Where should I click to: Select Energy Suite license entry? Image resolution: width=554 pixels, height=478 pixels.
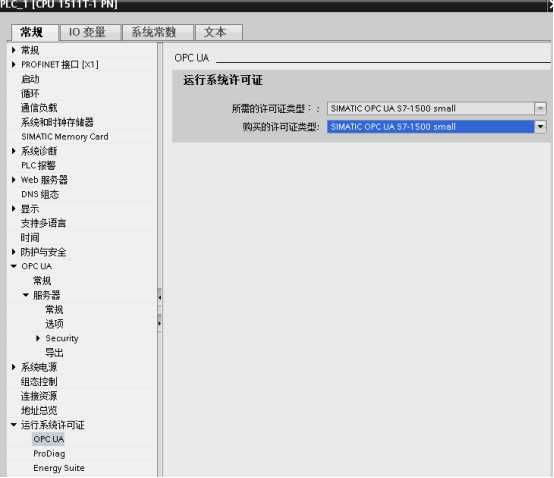[x=59, y=468]
